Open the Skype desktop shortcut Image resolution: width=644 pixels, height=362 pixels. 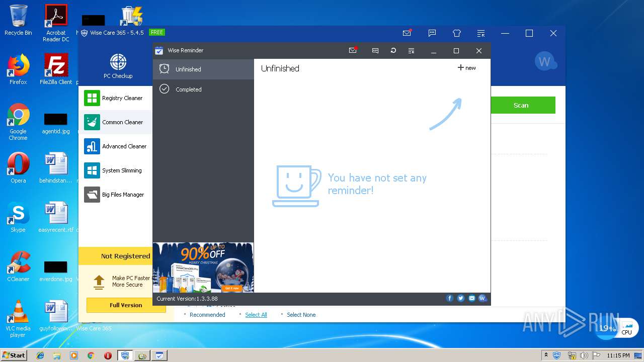click(18, 218)
